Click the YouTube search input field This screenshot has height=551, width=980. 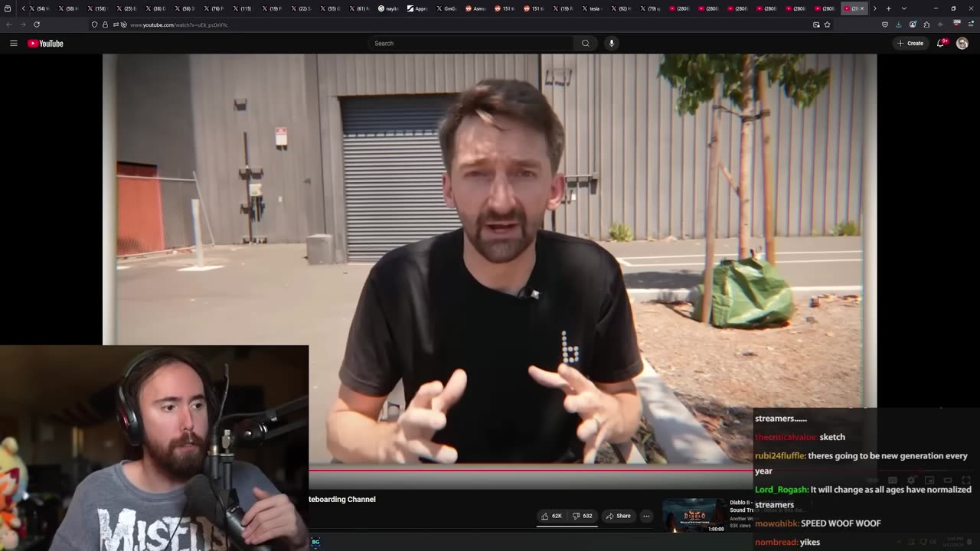[x=471, y=43]
